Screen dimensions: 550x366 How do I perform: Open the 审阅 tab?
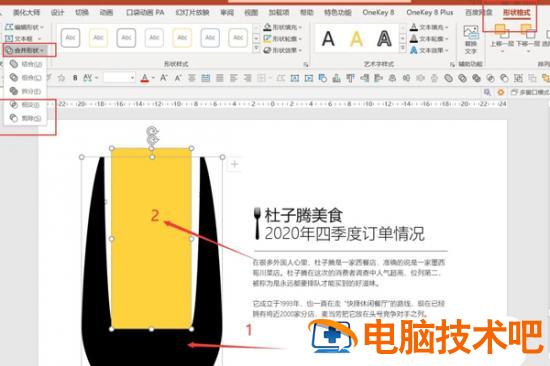(227, 13)
